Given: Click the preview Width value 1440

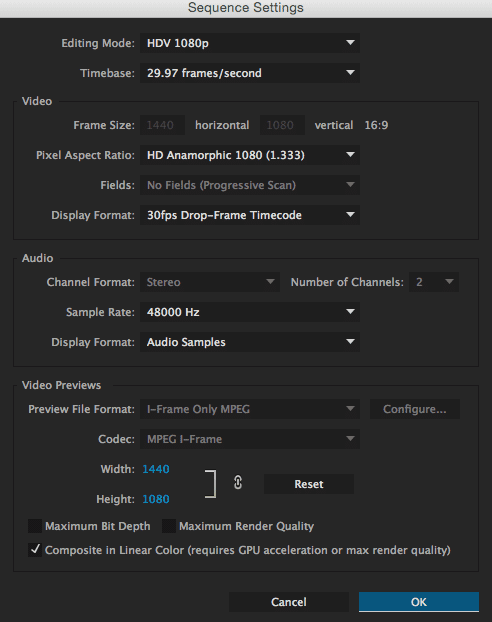Looking at the screenshot, I should click(156, 469).
